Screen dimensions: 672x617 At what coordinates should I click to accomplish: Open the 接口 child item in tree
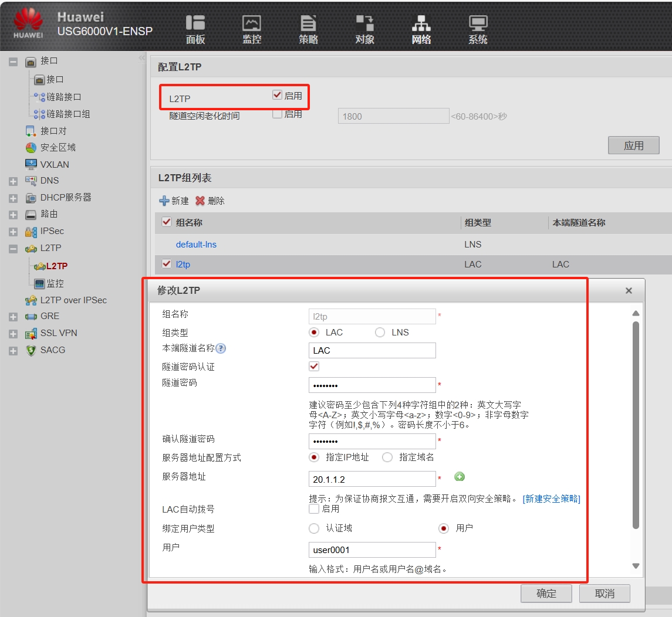pyautogui.click(x=55, y=80)
